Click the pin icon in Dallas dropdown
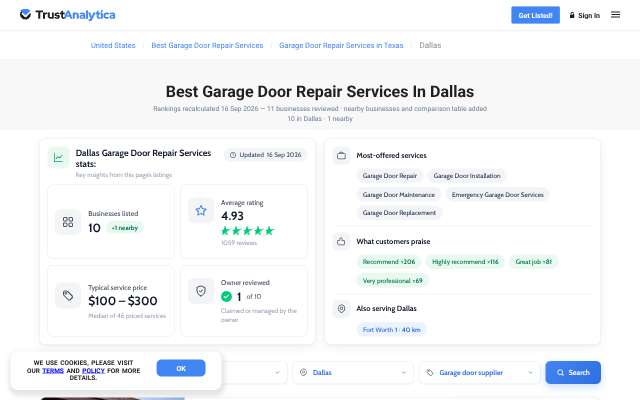 (x=303, y=372)
